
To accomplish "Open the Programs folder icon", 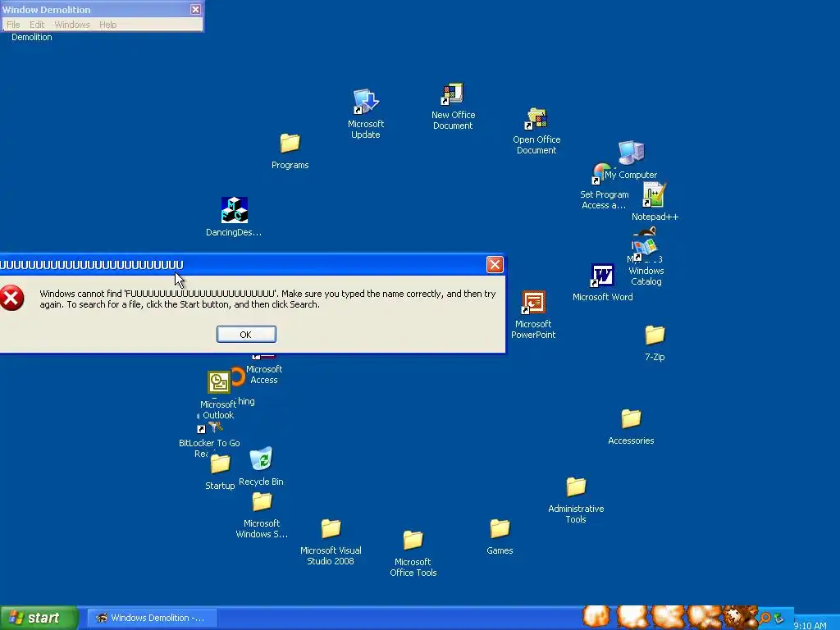I will coord(290,144).
